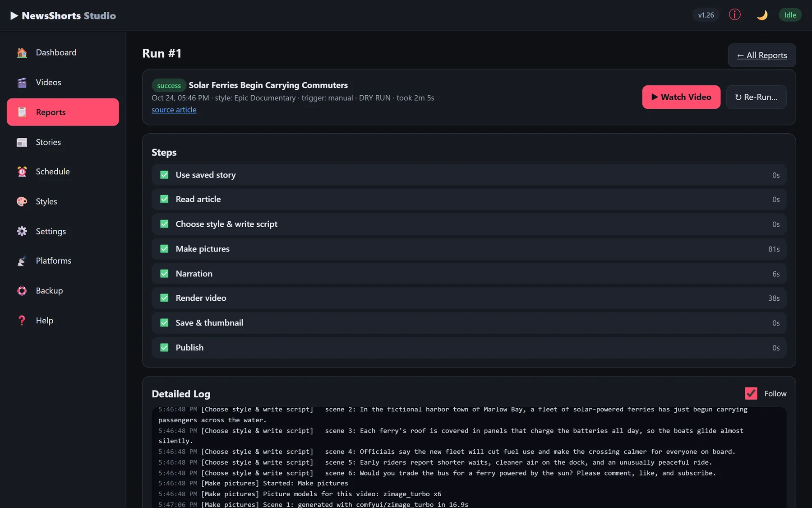Open the Dashboard page

(x=63, y=52)
